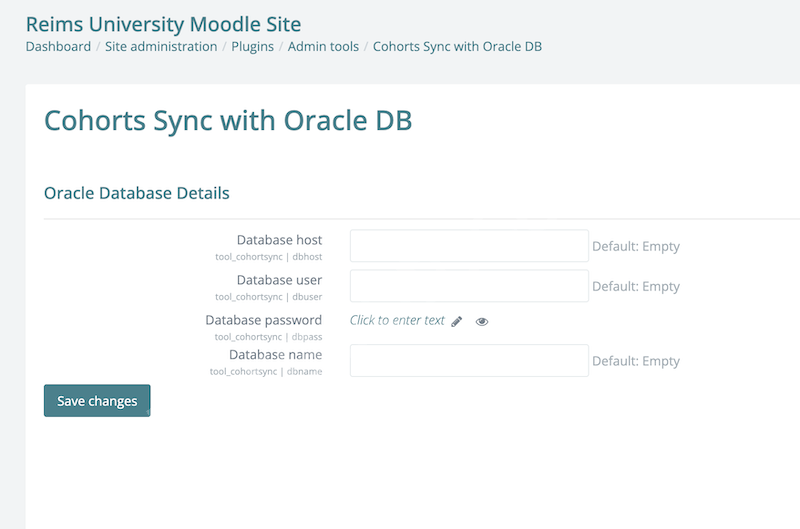
Task: Click the Database host input field
Action: click(x=469, y=246)
